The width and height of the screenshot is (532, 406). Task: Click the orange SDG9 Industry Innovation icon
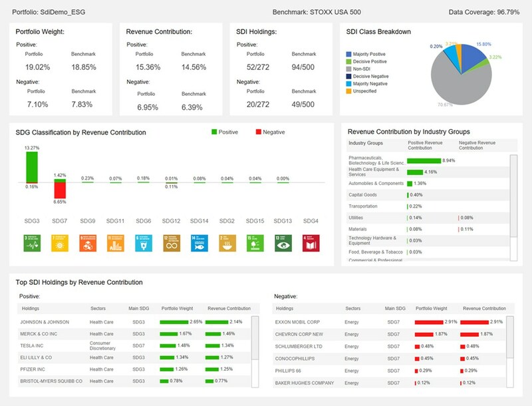point(88,242)
